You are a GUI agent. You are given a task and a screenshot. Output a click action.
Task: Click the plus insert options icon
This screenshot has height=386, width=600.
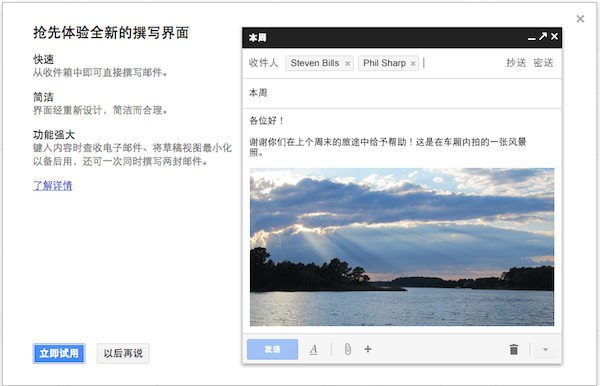[x=368, y=349]
